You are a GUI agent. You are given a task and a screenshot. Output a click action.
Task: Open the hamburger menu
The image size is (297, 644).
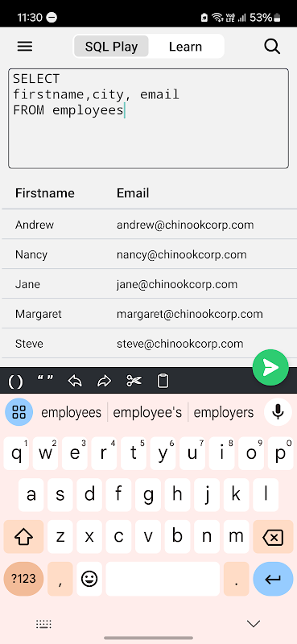click(25, 47)
